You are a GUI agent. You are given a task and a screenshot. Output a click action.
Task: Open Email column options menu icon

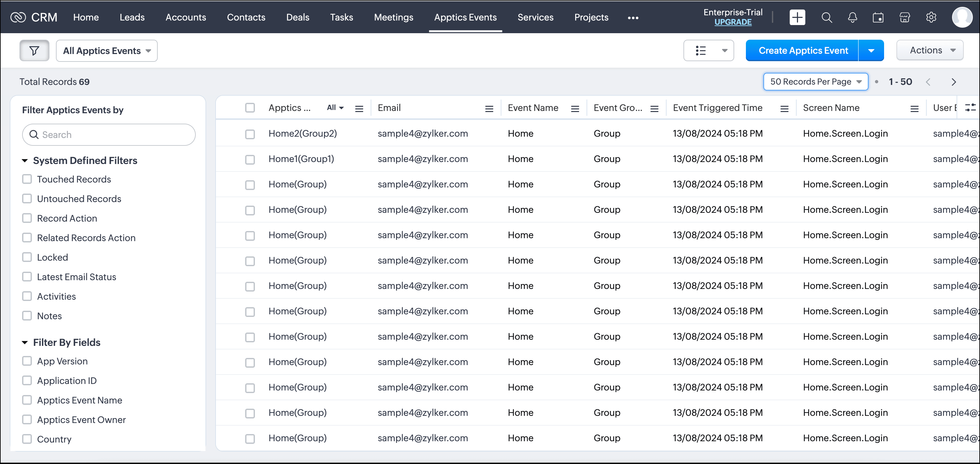tap(489, 109)
